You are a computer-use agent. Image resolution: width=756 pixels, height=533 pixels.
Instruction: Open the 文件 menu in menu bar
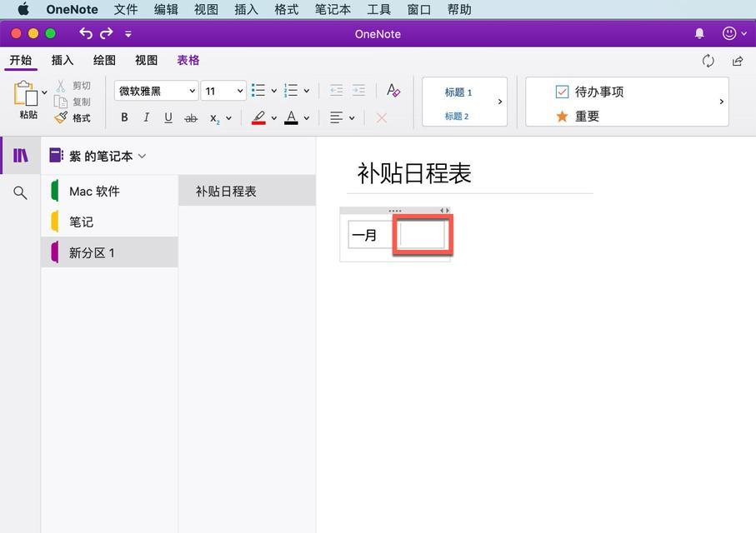pos(126,9)
